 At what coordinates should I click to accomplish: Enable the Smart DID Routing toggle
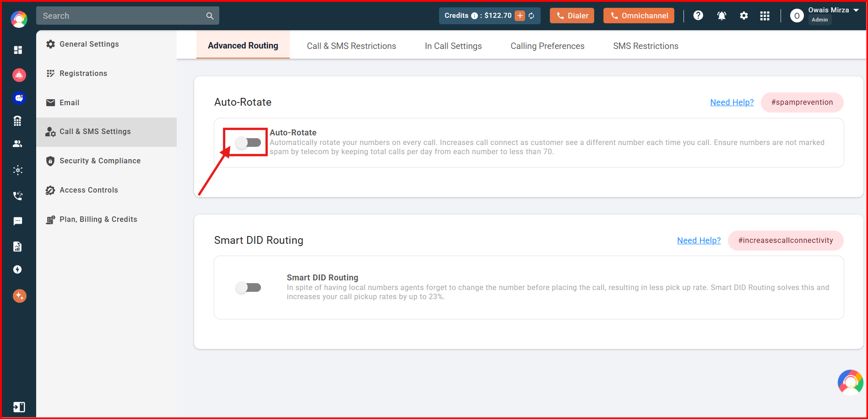tap(249, 288)
